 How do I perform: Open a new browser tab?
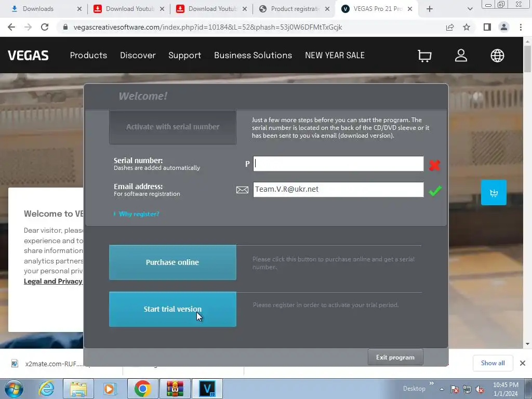[430, 9]
